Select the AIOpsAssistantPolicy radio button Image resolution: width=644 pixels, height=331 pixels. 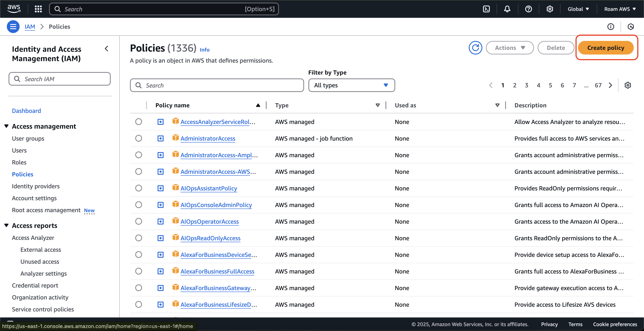click(138, 188)
